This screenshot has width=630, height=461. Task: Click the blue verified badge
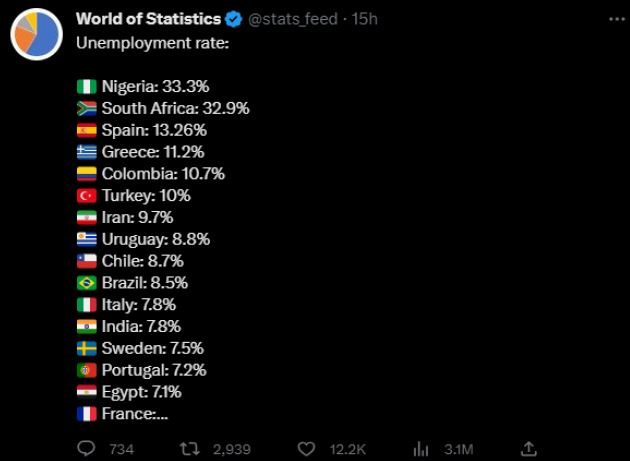[x=234, y=19]
